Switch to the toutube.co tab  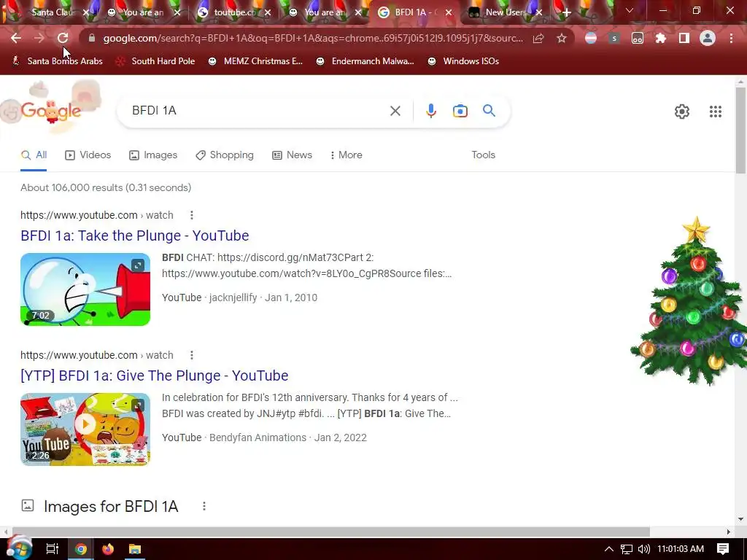point(233,12)
